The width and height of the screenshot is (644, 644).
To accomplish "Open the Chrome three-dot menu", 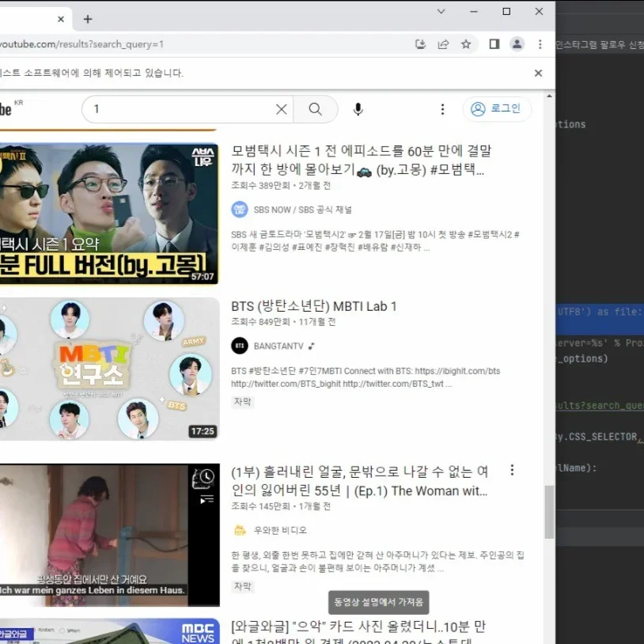I will (x=540, y=44).
